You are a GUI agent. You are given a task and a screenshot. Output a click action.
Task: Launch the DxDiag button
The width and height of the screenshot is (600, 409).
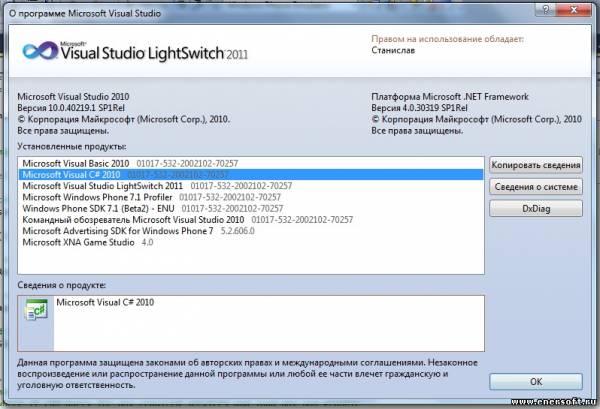point(536,209)
